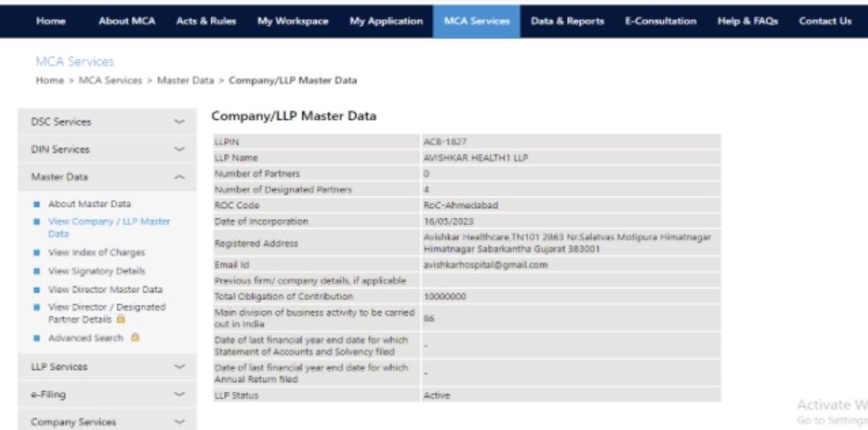Click blue bullet before About Master Data

pos(37,204)
